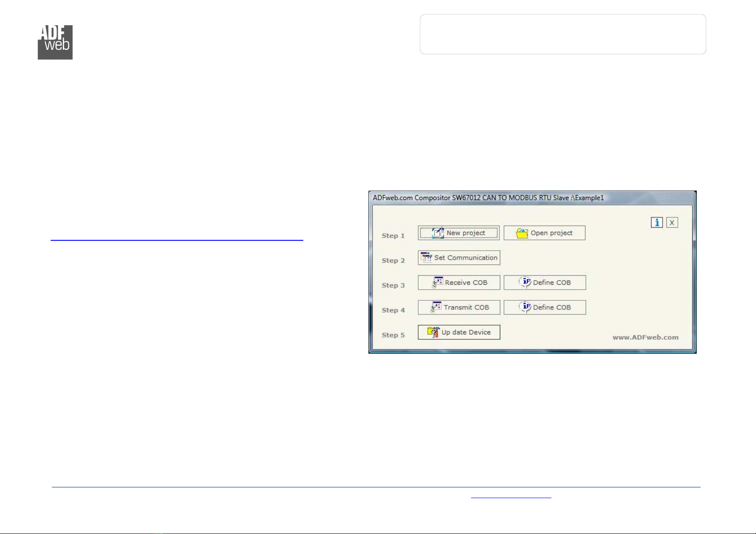Click Define COB in the Step 4 row
The image size is (756, 534).
[x=545, y=307]
